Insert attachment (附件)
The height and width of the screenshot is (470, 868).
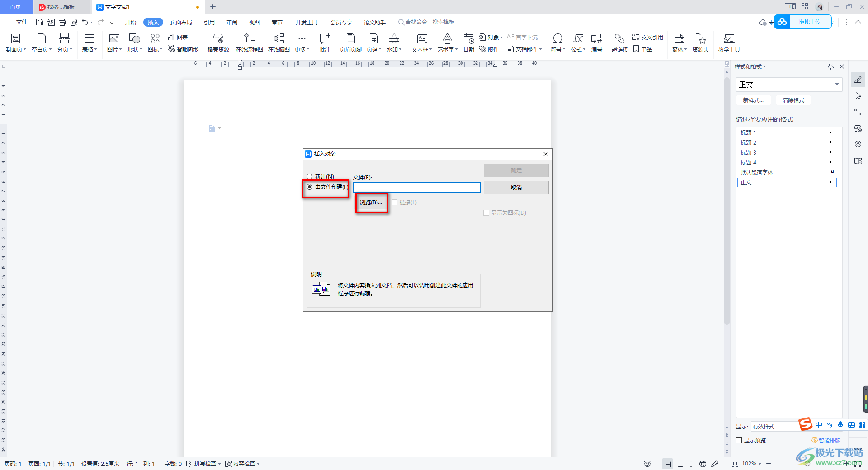(x=489, y=49)
